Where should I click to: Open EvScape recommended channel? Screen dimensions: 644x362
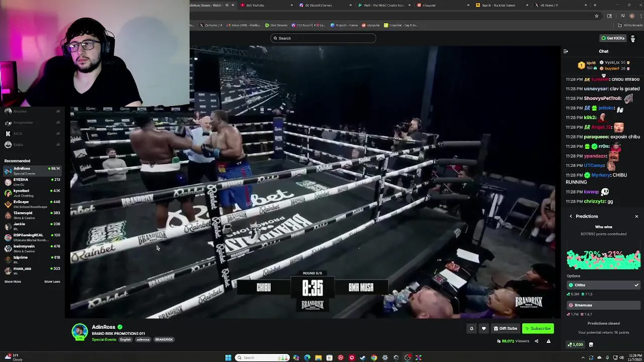coord(32,204)
